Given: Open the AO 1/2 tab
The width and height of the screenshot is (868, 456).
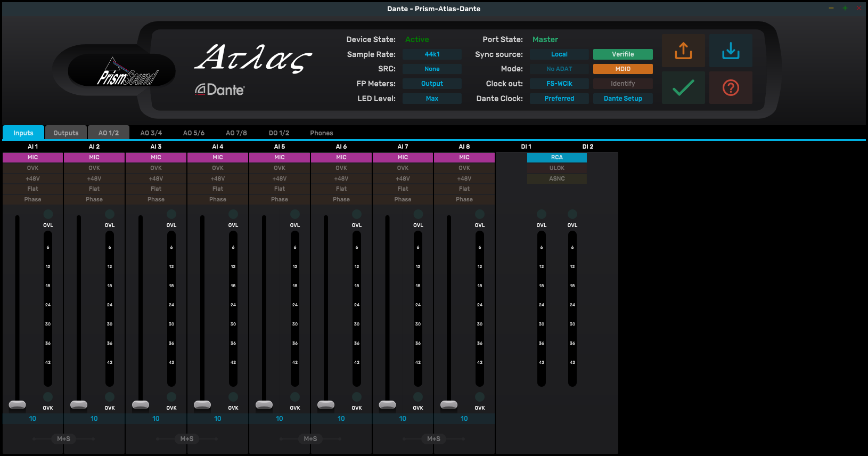Looking at the screenshot, I should coord(109,133).
